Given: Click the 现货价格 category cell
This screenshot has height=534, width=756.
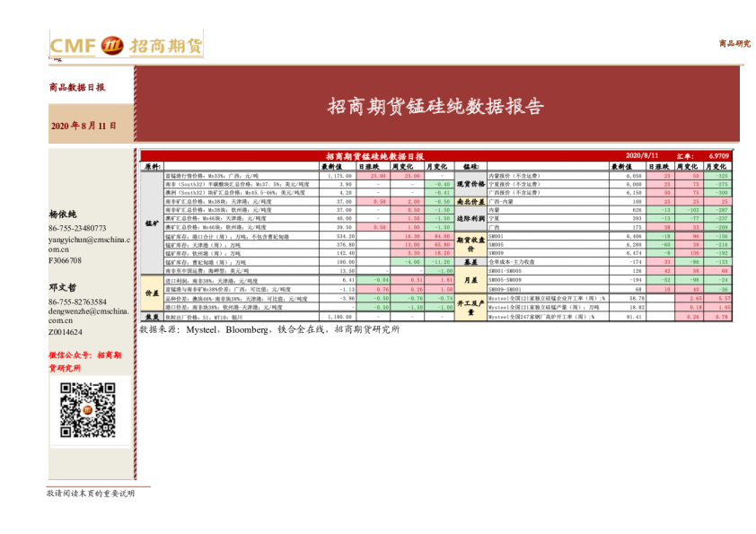Looking at the screenshot, I should (470, 184).
